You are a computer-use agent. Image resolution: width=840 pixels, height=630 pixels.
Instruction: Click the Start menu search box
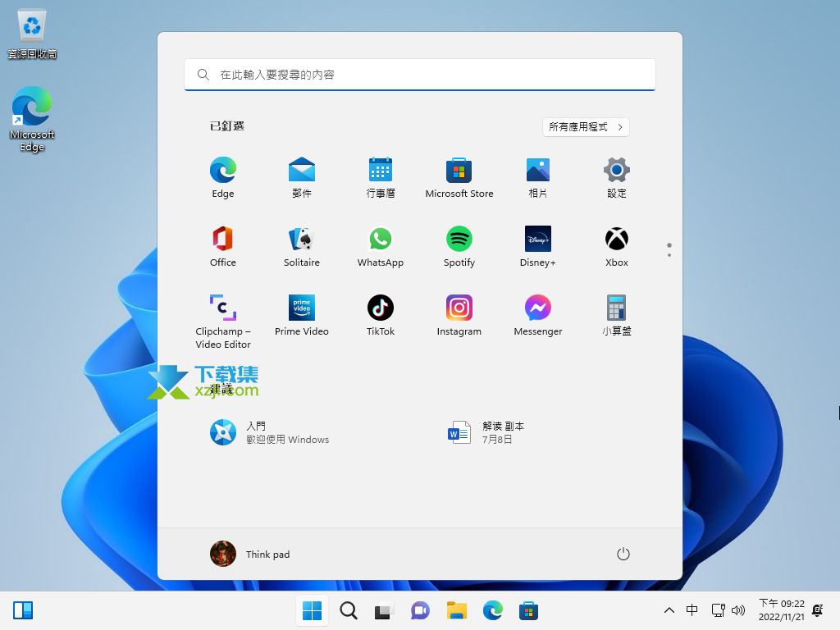tap(420, 75)
